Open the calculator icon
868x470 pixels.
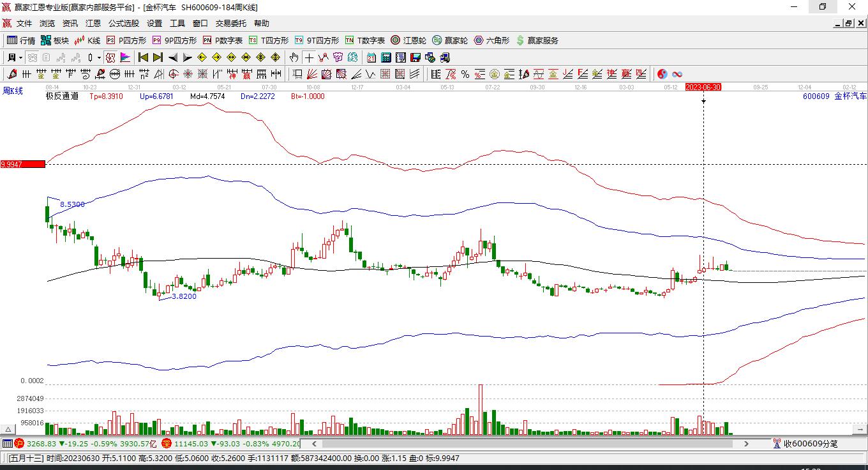[x=385, y=57]
